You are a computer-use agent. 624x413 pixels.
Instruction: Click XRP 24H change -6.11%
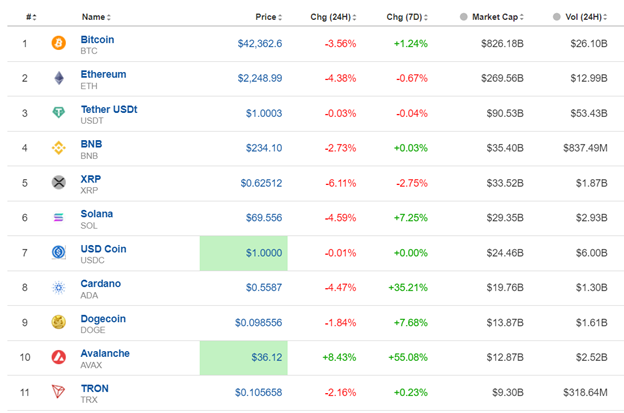340,183
